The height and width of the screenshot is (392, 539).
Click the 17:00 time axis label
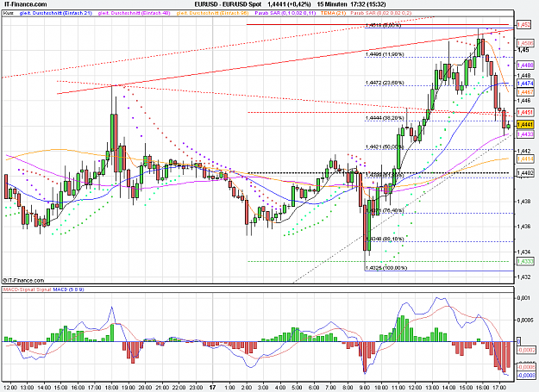[x=499, y=388]
